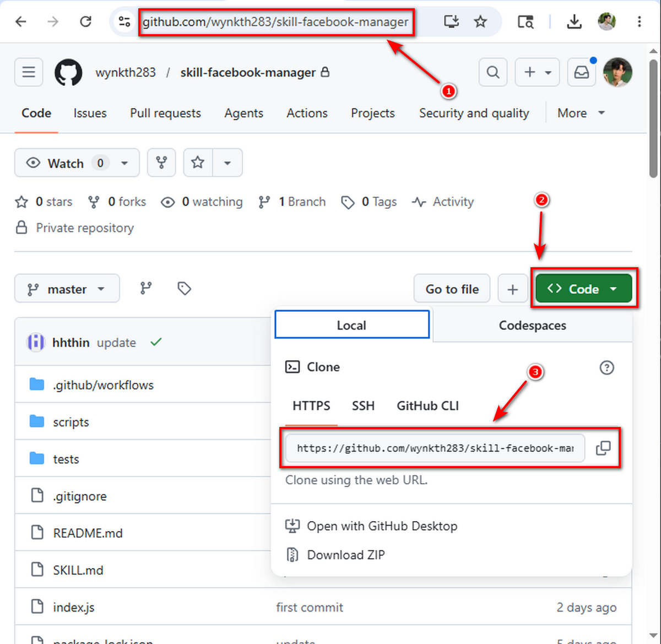The width and height of the screenshot is (661, 644).
Task: Open the README.md file
Action: point(88,533)
